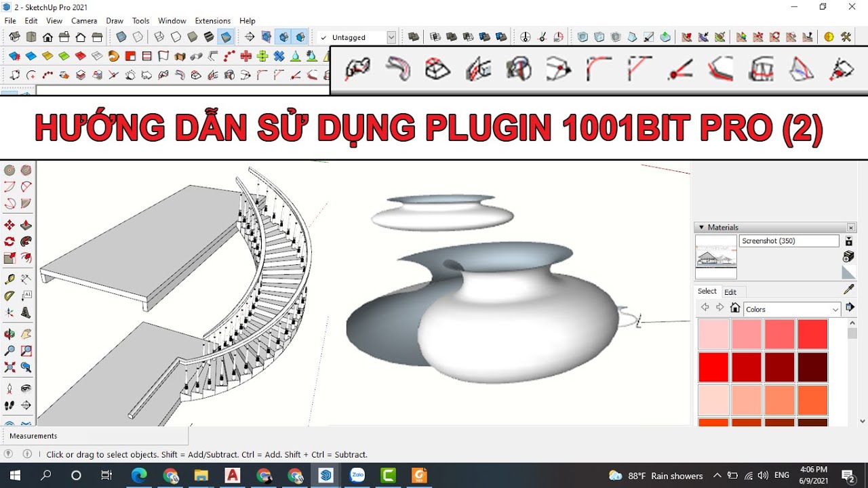Toggle Back Edges style
868x488 pixels.
(x=138, y=37)
